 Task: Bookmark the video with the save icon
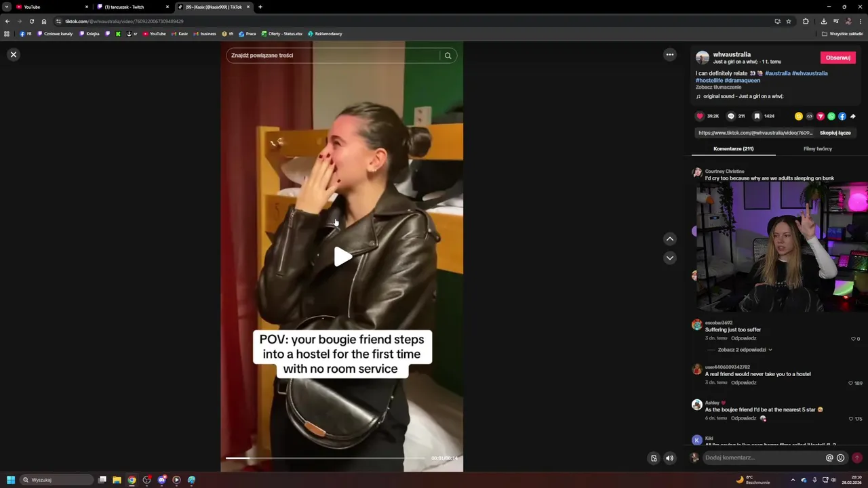click(x=757, y=117)
